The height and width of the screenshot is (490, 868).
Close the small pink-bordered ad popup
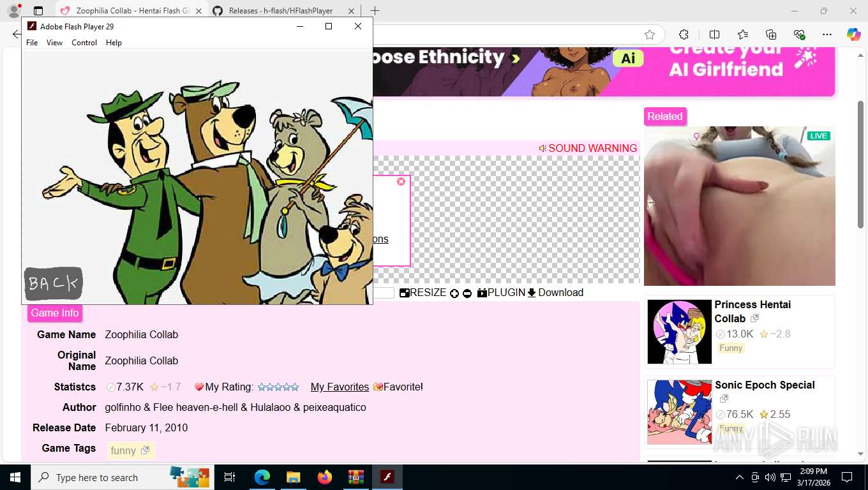pos(401,182)
